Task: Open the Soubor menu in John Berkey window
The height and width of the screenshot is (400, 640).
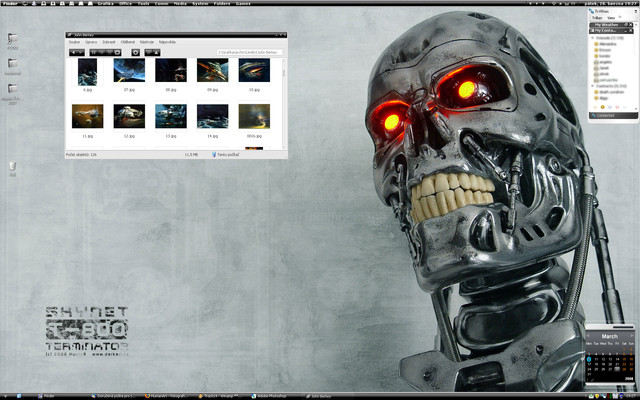Action: tap(74, 42)
